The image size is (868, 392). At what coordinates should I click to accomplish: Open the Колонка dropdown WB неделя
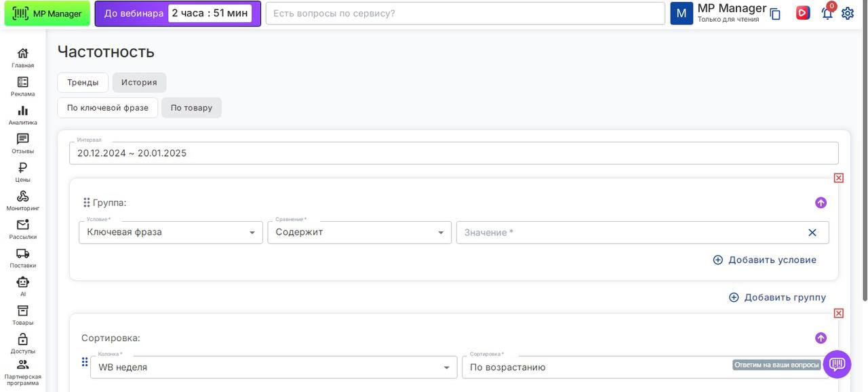273,368
